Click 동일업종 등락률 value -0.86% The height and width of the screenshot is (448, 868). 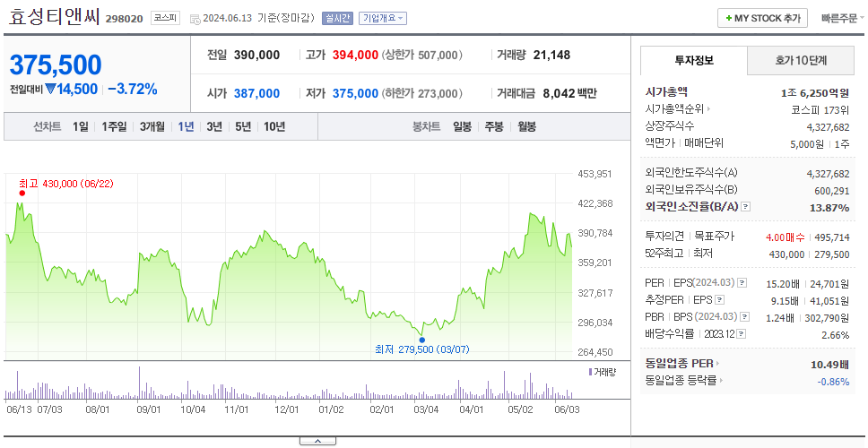[833, 381]
